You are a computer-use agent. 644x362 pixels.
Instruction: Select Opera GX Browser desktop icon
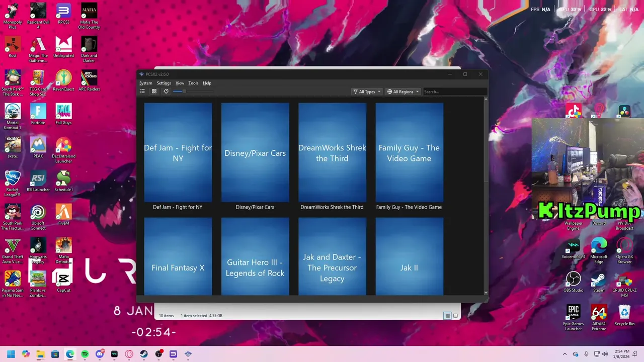pos(624,251)
